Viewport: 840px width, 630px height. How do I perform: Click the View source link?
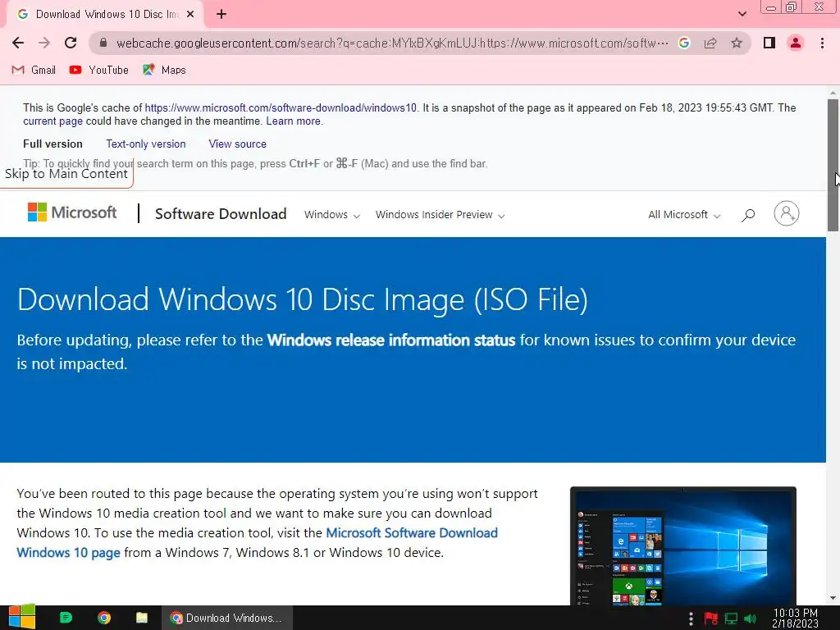pos(237,144)
